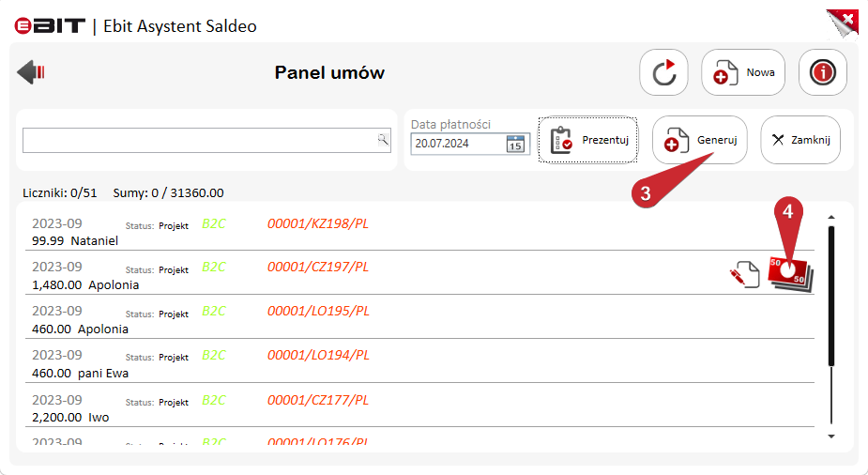
Task: Click the Generuj button
Action: (700, 140)
